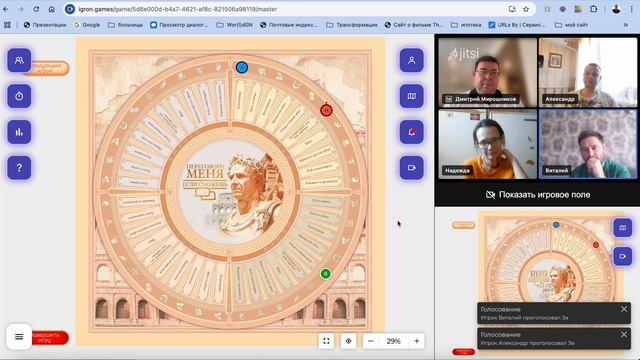Open the players list with the people icon
This screenshot has height=360, width=640.
pos(19,60)
